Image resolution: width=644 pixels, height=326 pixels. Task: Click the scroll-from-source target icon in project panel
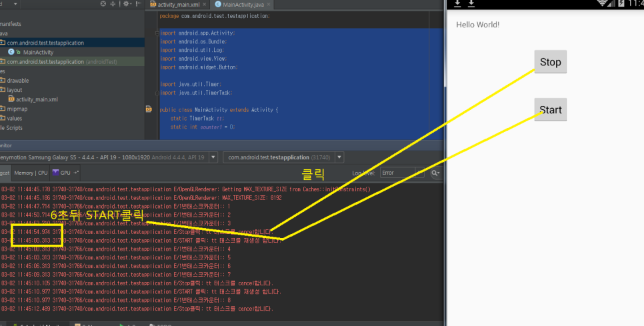click(x=103, y=4)
